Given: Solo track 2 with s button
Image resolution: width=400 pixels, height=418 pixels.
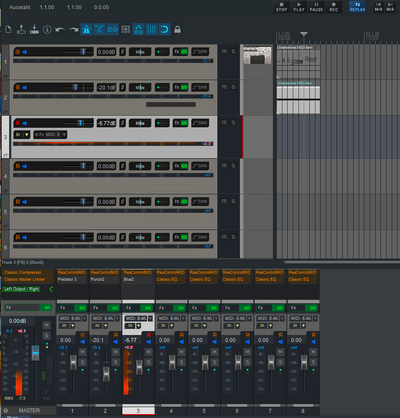Looking at the screenshot, I should pyautogui.click(x=233, y=87).
